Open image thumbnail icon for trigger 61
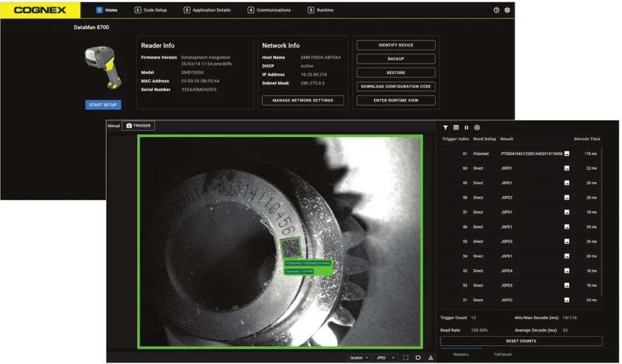This screenshot has height=364, width=622. [567, 153]
